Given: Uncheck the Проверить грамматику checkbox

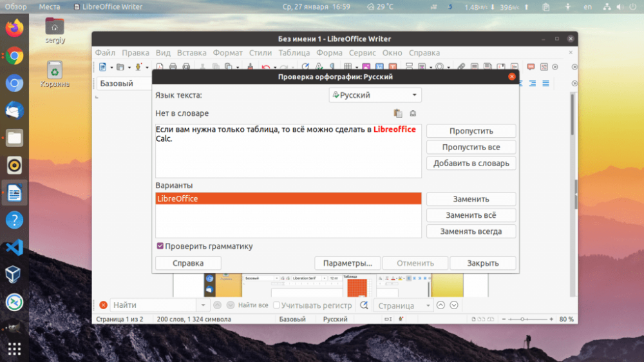Looking at the screenshot, I should 160,246.
